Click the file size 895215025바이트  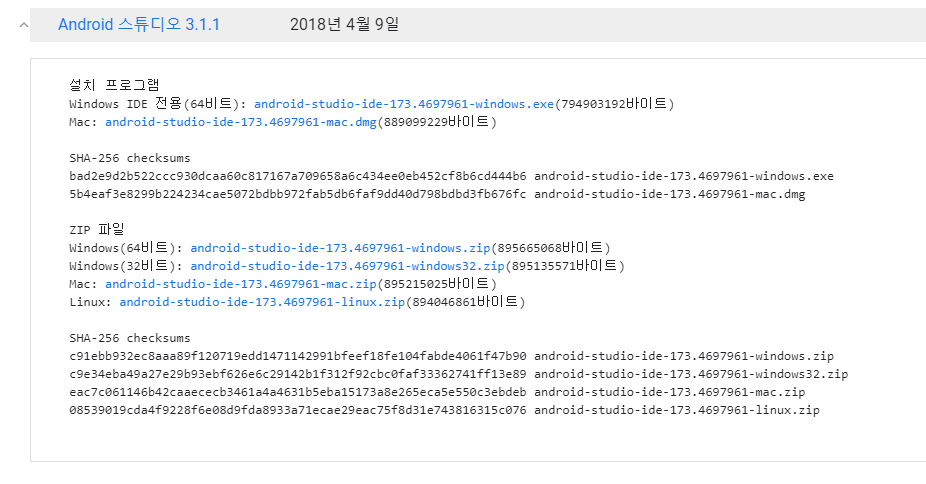pos(437,284)
